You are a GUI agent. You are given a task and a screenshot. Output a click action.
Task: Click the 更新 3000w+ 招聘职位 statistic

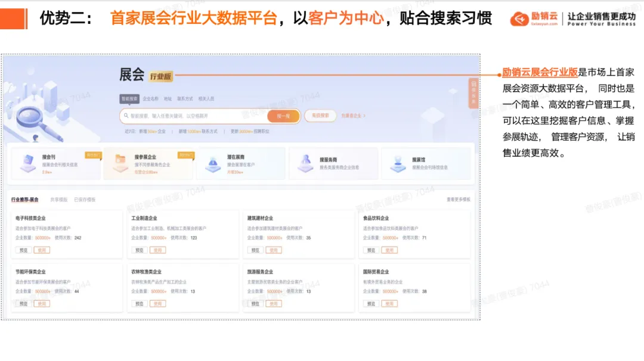[x=250, y=132]
